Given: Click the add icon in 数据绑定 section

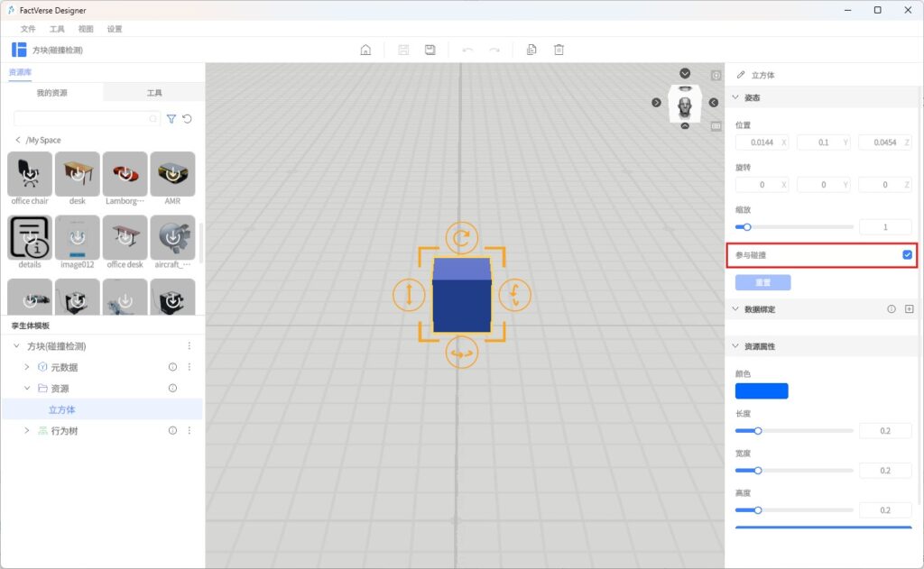Looking at the screenshot, I should click(x=909, y=309).
